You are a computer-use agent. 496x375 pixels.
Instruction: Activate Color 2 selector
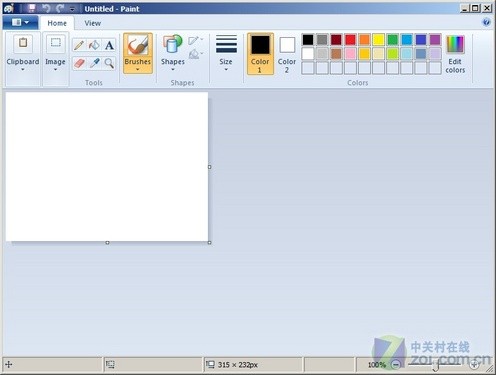(287, 53)
